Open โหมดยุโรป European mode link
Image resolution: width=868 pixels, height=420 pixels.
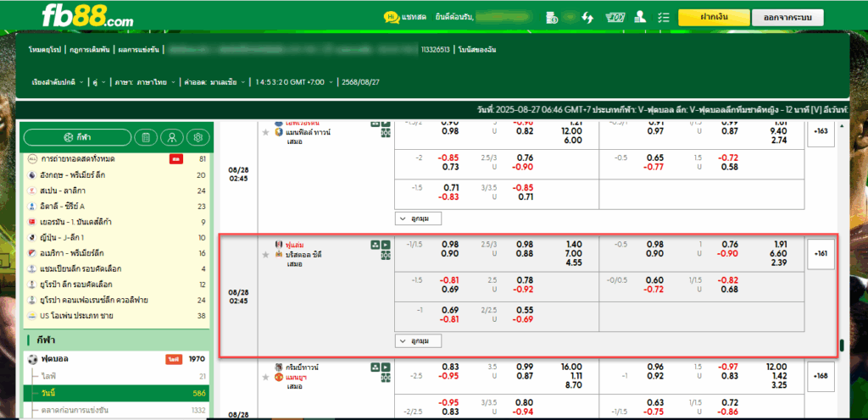(46, 50)
